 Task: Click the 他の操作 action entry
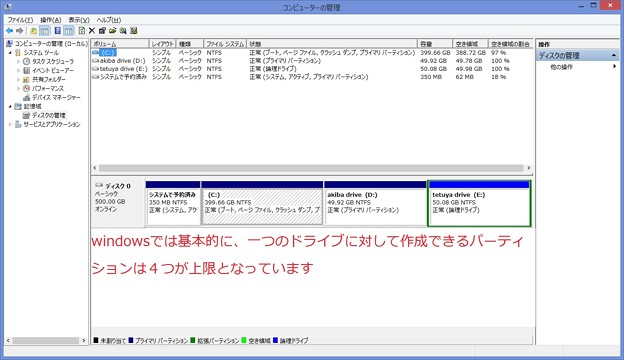coord(562,67)
